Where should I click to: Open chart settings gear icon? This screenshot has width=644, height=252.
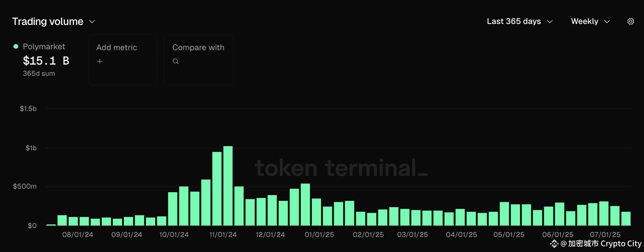pyautogui.click(x=631, y=21)
